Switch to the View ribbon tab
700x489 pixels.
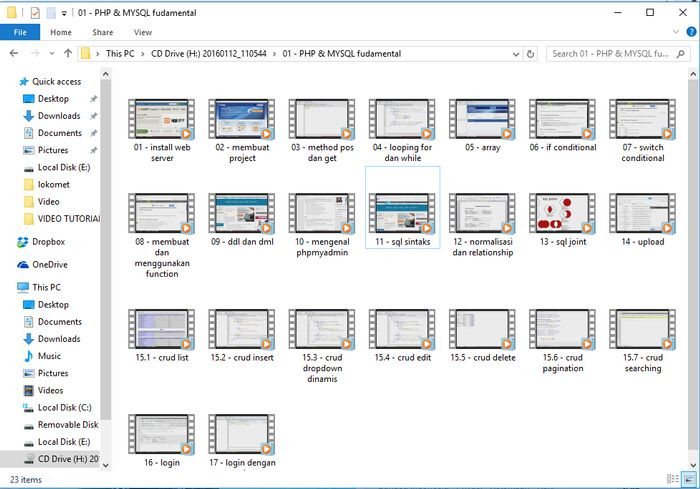[143, 32]
